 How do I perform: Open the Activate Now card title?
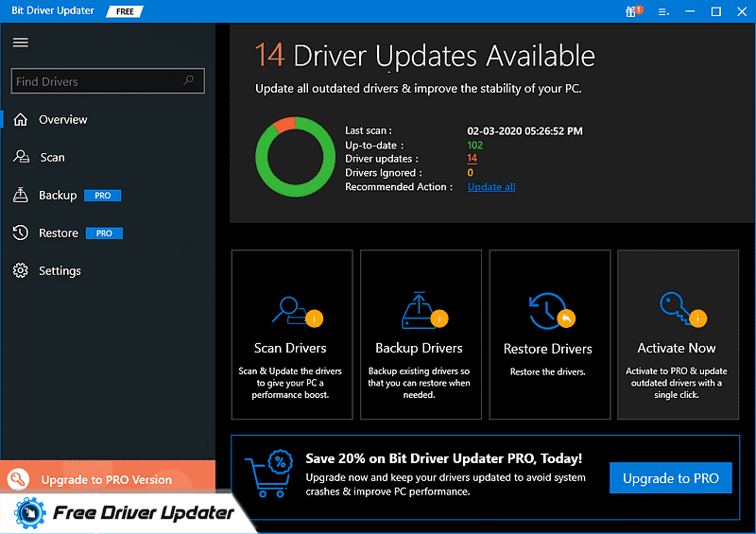click(677, 348)
